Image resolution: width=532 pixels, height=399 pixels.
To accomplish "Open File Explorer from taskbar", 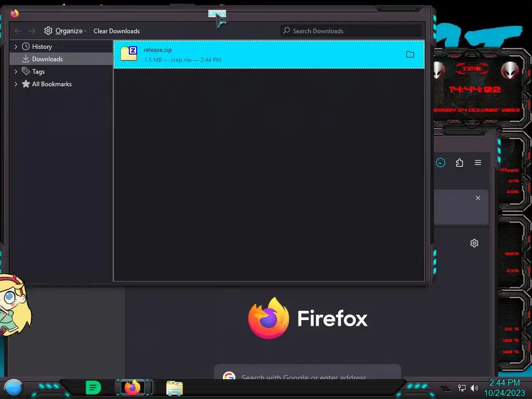I will pyautogui.click(x=175, y=388).
